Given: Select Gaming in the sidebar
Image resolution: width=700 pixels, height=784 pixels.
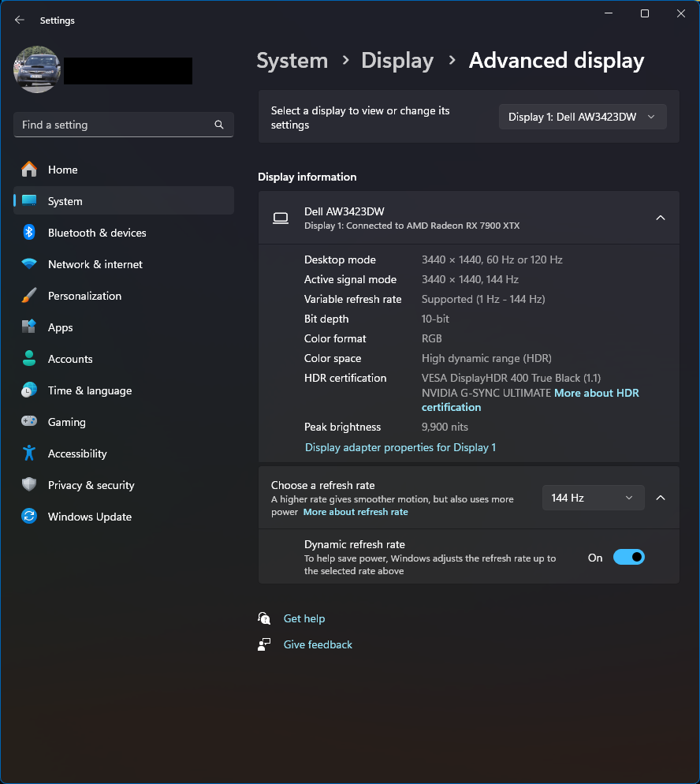Looking at the screenshot, I should (x=124, y=421).
